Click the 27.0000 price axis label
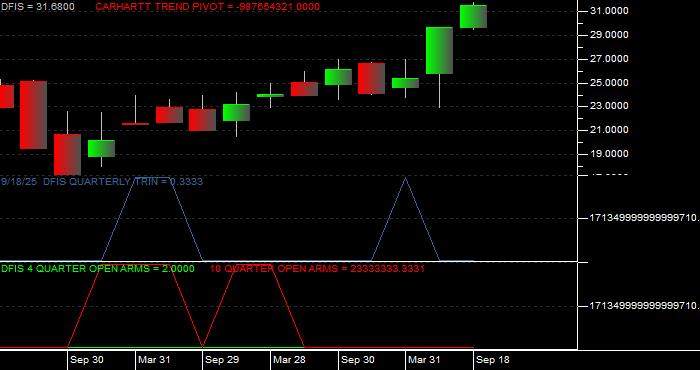The width and height of the screenshot is (700, 370). [609, 59]
